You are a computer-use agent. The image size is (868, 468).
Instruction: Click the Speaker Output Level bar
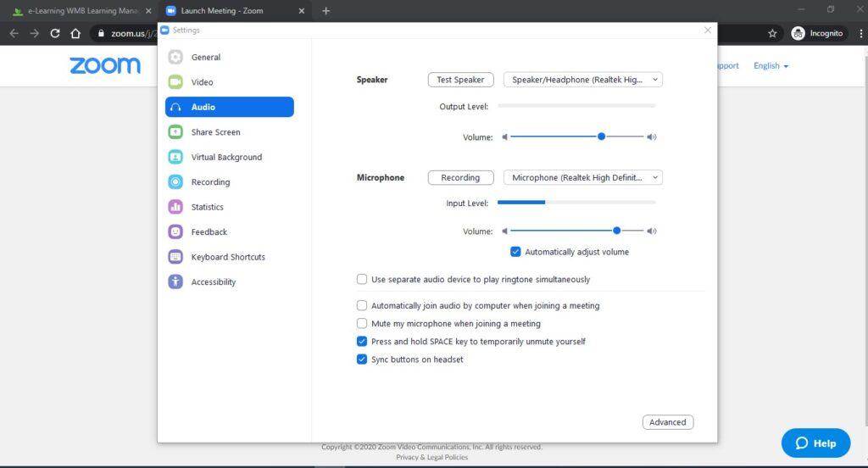[x=576, y=105]
